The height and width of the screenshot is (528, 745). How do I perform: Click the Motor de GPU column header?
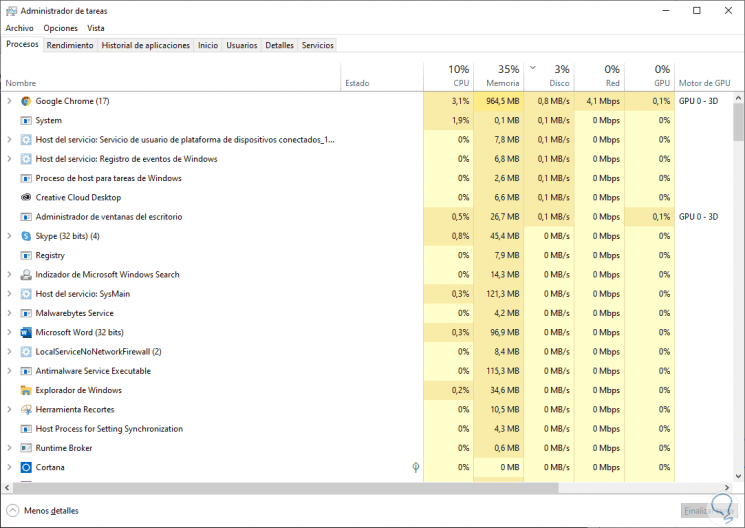(704, 76)
